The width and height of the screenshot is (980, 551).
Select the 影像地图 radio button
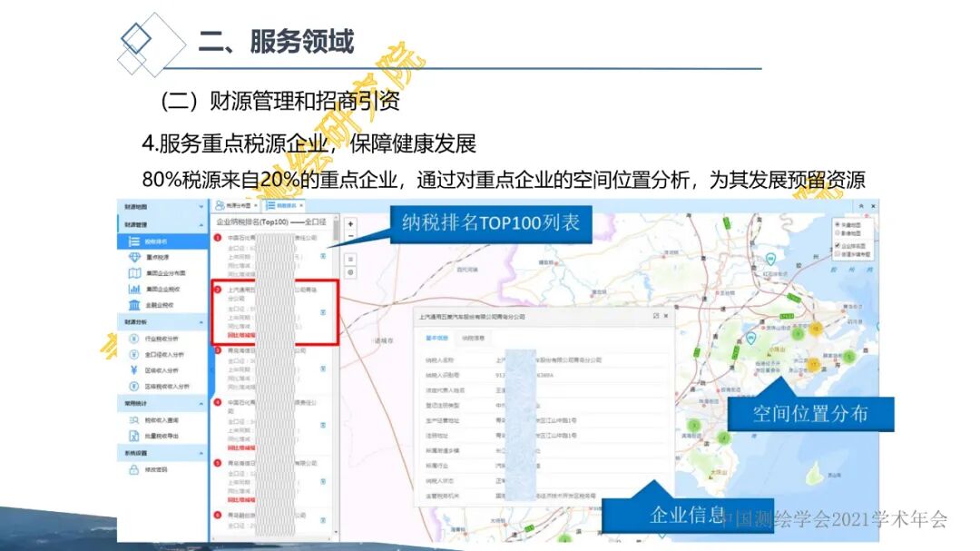838,232
